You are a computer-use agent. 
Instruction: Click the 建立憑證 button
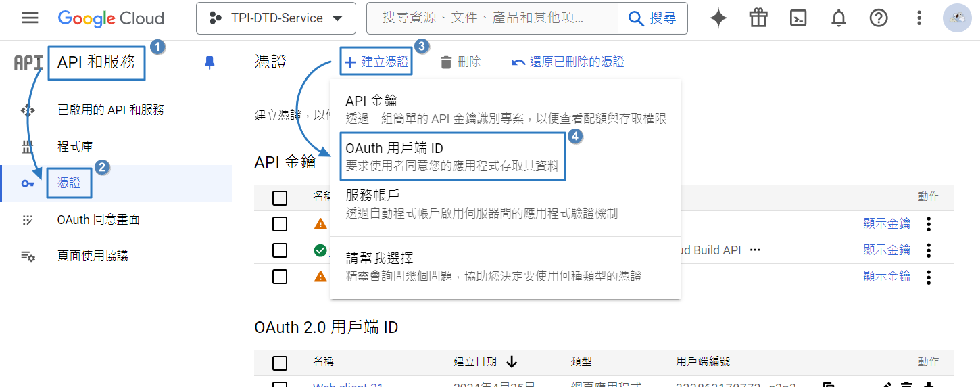376,62
